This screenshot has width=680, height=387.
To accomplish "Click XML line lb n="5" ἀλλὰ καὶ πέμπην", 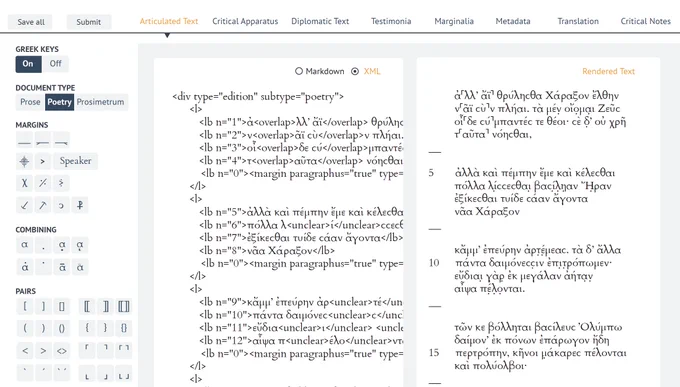I will point(301,212).
